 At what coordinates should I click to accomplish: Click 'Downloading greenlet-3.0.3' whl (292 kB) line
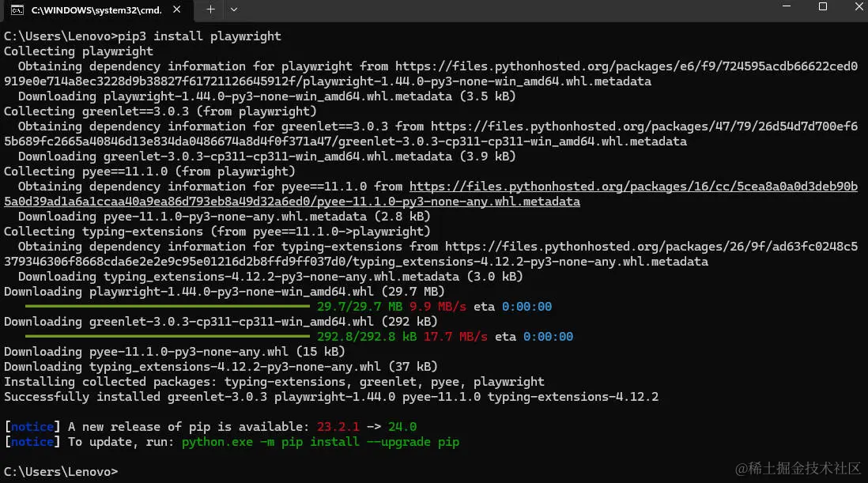(x=221, y=322)
